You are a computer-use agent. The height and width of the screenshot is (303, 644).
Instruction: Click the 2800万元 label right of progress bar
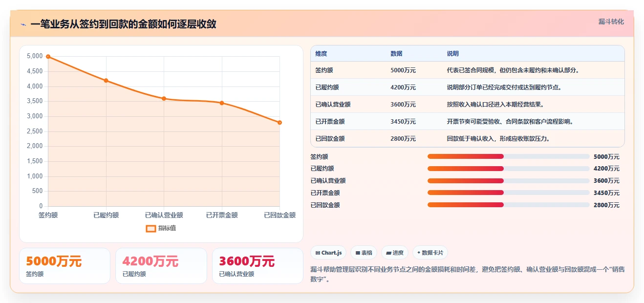point(606,205)
